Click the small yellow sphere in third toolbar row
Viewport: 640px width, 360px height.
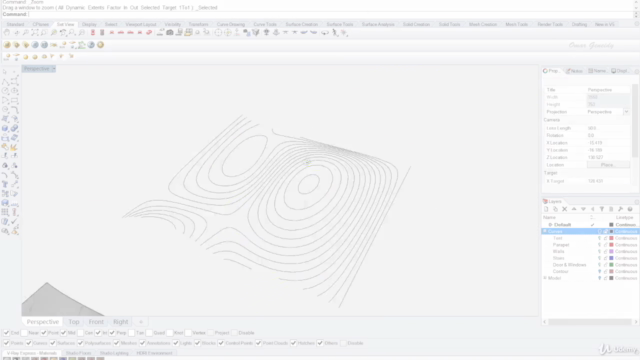(26, 57)
